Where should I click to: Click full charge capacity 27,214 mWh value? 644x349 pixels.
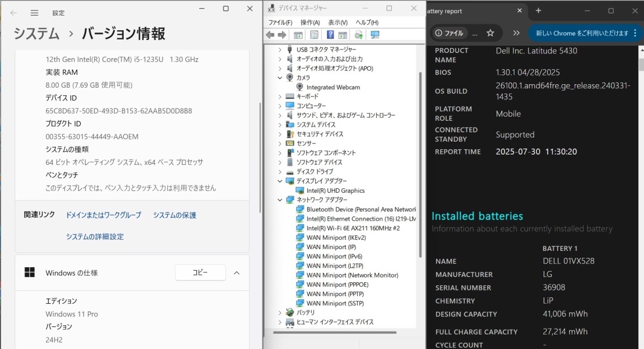click(x=565, y=332)
